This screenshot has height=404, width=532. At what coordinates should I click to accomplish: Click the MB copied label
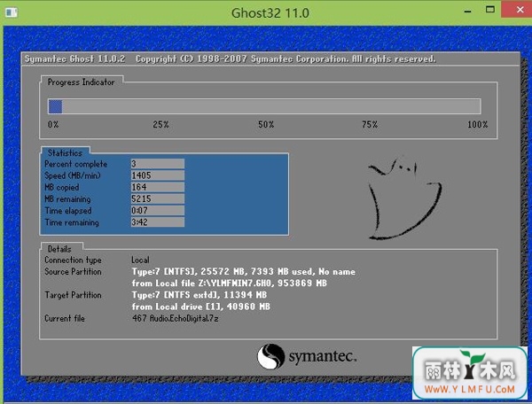(x=62, y=188)
